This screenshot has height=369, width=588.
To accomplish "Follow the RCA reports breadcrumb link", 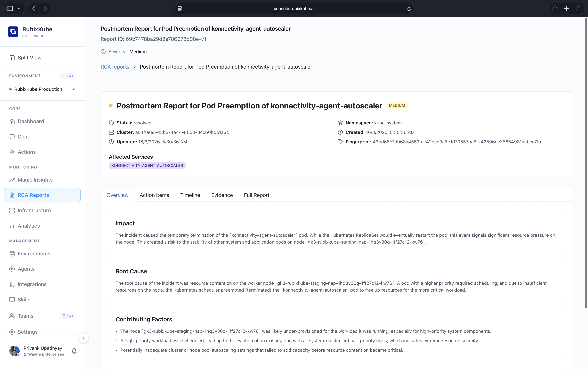I will point(115,67).
